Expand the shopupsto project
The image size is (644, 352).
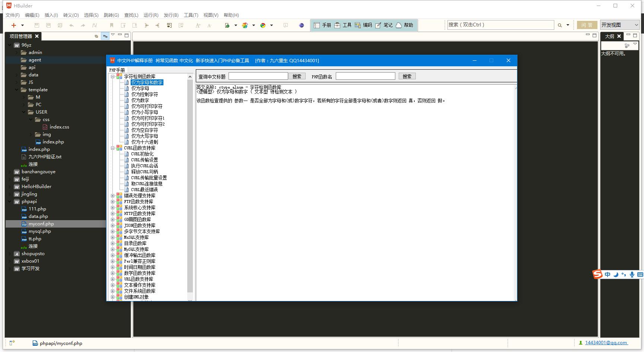click(10, 254)
